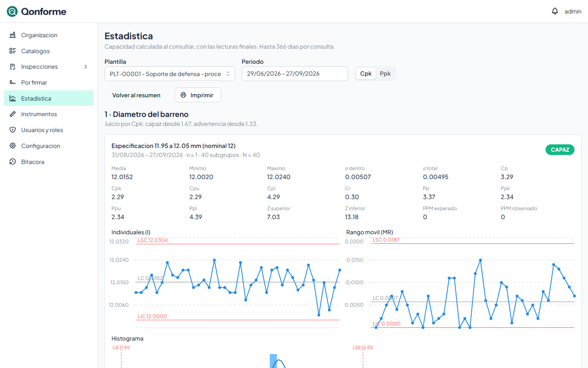588x368 pixels.
Task: Click the Organizacion sidebar icon
Action: tap(13, 35)
